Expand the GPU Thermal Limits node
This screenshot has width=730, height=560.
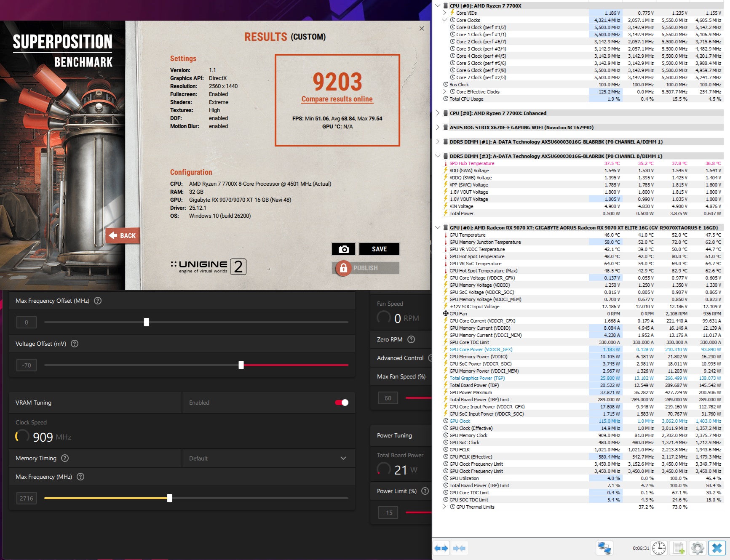click(x=444, y=507)
